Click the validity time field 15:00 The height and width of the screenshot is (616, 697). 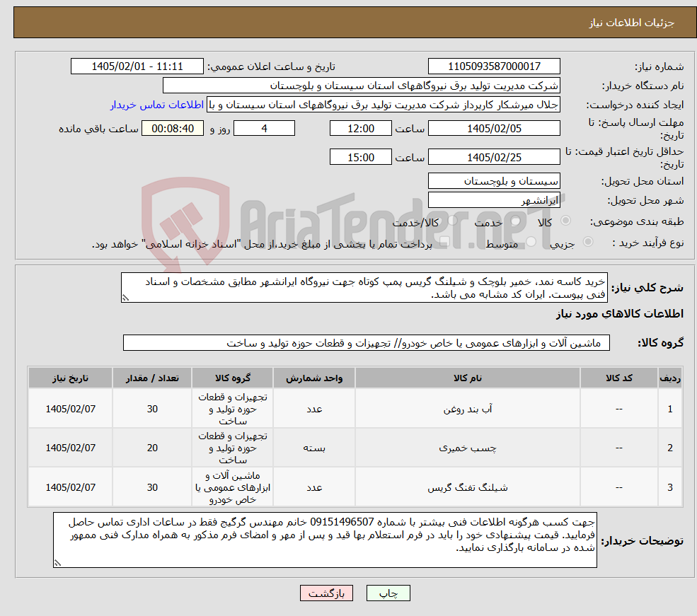point(360,157)
